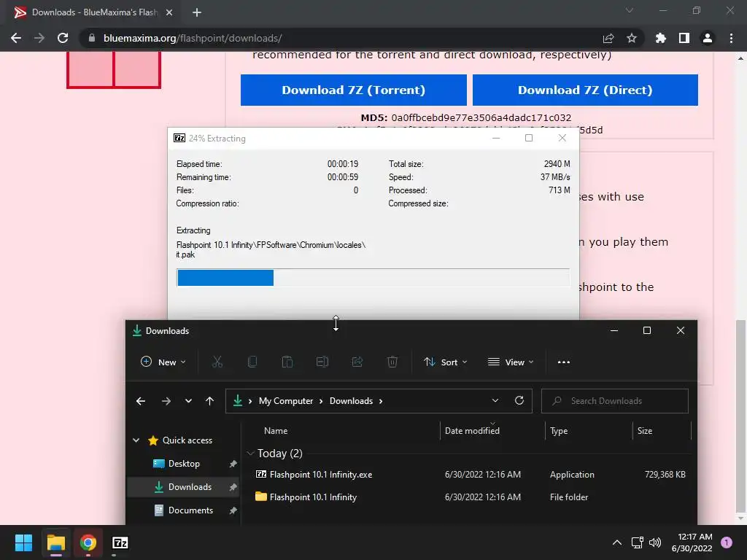Viewport: 747px width, 560px height.
Task: Click the chevron after My Computer breadcrumb
Action: coord(321,401)
